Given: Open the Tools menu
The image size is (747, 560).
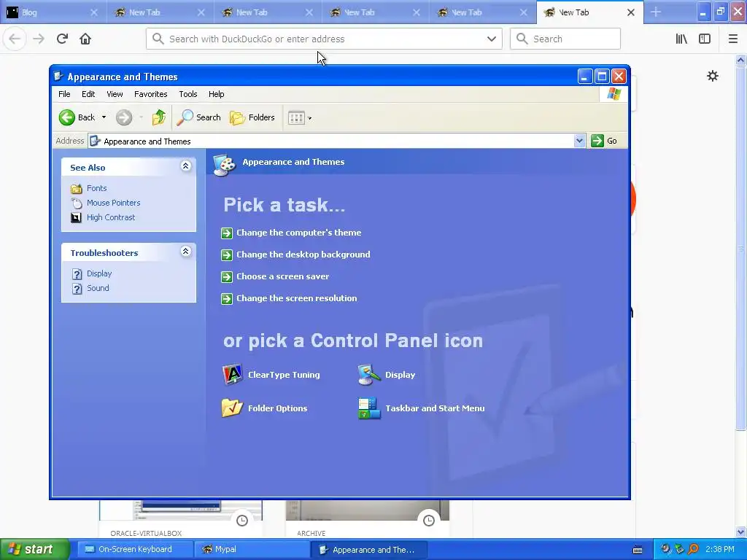Looking at the screenshot, I should click(188, 94).
